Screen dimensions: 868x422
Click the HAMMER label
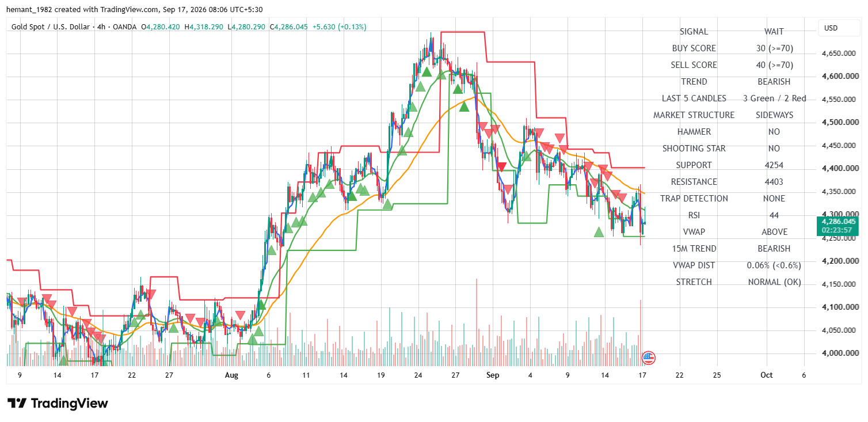694,132
